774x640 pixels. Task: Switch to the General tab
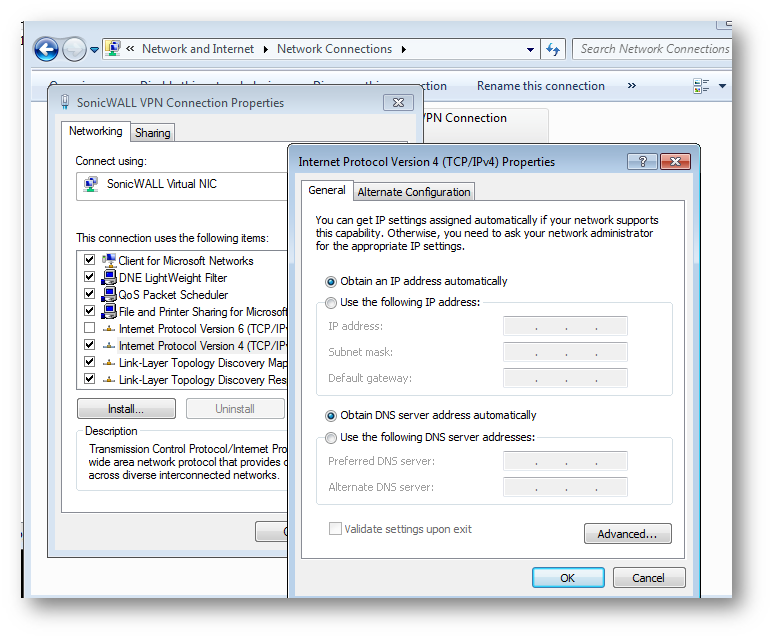[327, 190]
